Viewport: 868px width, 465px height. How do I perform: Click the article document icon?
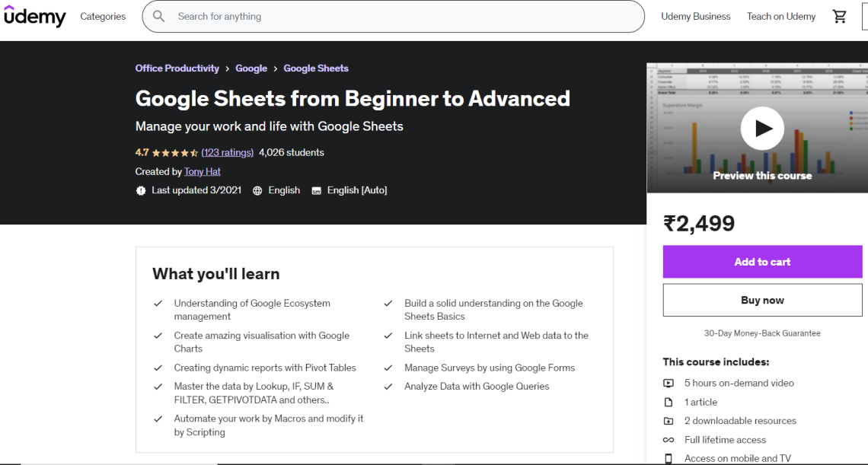click(x=669, y=402)
